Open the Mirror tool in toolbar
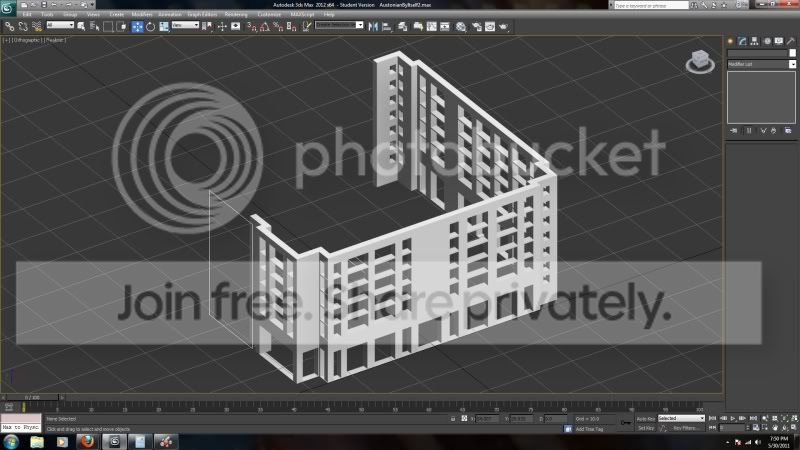Image resolution: width=800 pixels, height=450 pixels. pyautogui.click(x=373, y=27)
